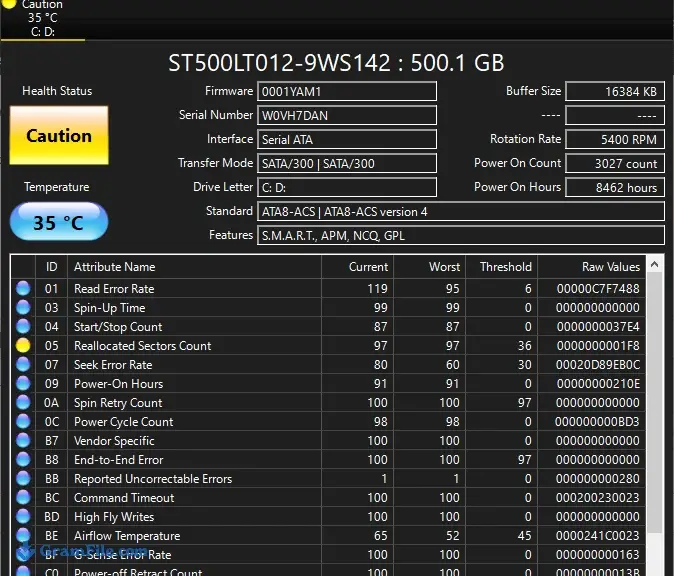Click raw value 000000000280
Screen dimensions: 674x576
pos(597,478)
